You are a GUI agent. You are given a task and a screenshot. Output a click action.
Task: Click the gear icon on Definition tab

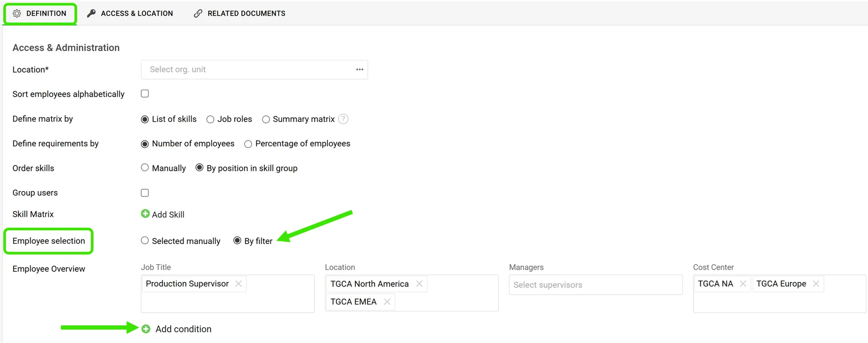tap(17, 14)
